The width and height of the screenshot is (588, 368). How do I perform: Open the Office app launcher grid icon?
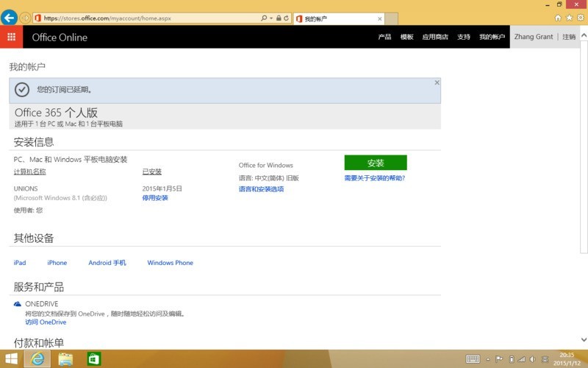click(11, 37)
